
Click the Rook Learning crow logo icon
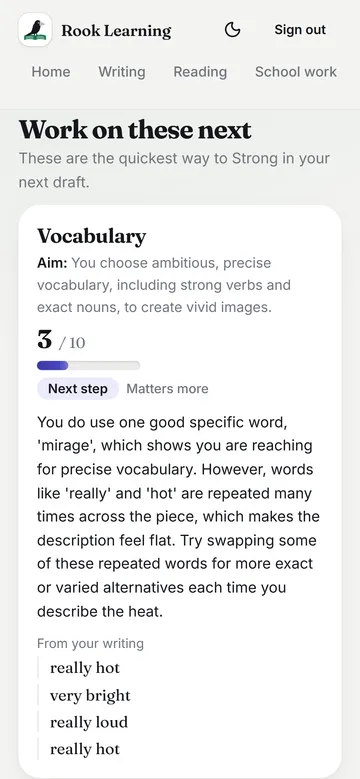pyautogui.click(x=35, y=30)
